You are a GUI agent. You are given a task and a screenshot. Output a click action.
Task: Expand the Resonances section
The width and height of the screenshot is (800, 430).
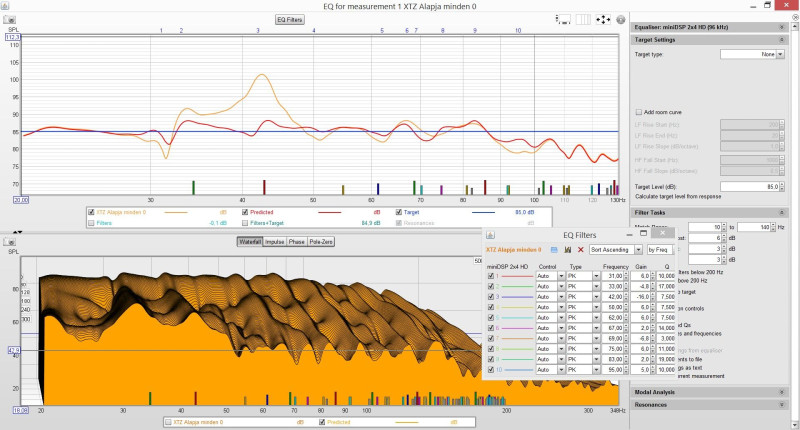[x=782, y=404]
